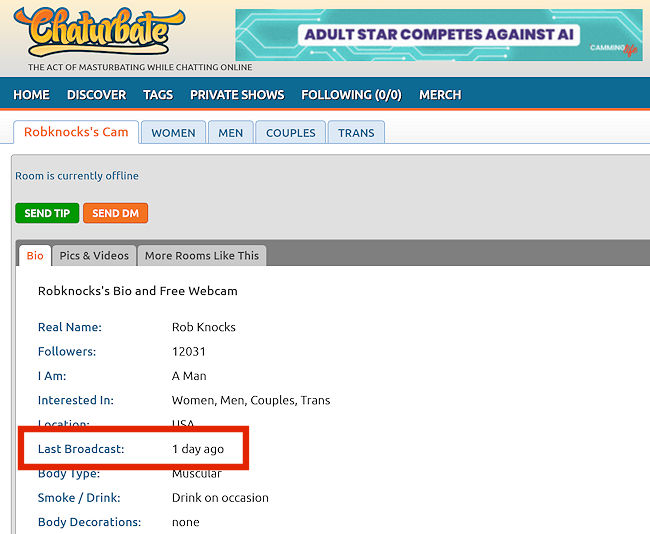The width and height of the screenshot is (650, 534).
Task: Switch to the WOMEN tab
Action: [173, 133]
